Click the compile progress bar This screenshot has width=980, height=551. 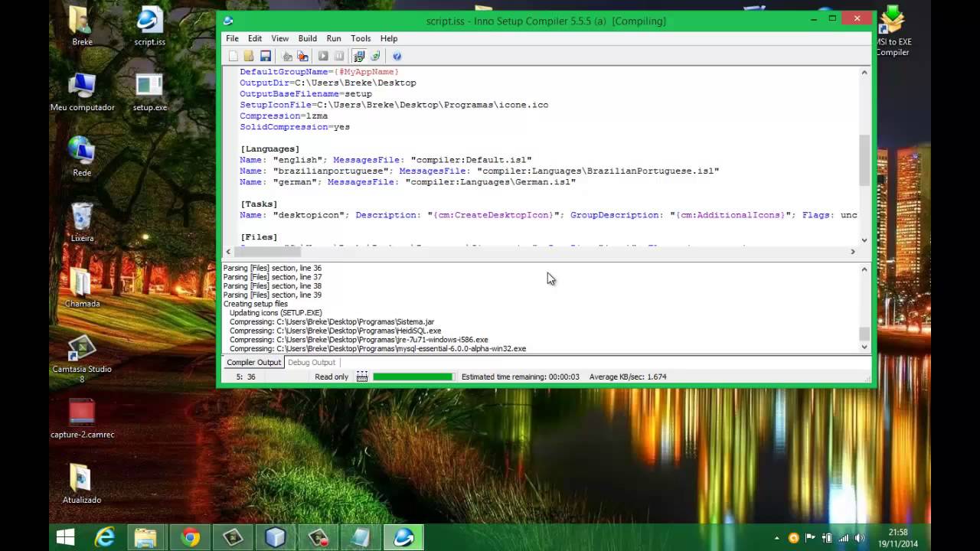413,377
